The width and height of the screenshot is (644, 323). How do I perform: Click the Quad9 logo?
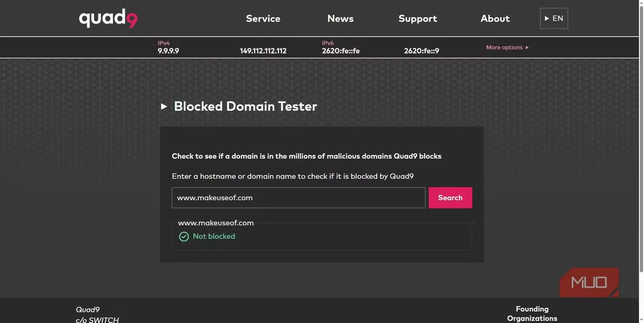108,18
